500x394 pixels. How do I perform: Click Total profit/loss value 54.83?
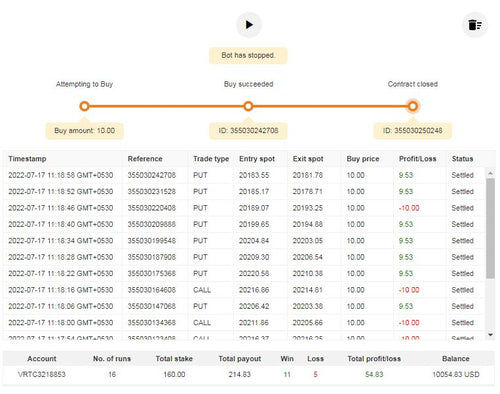click(x=374, y=374)
